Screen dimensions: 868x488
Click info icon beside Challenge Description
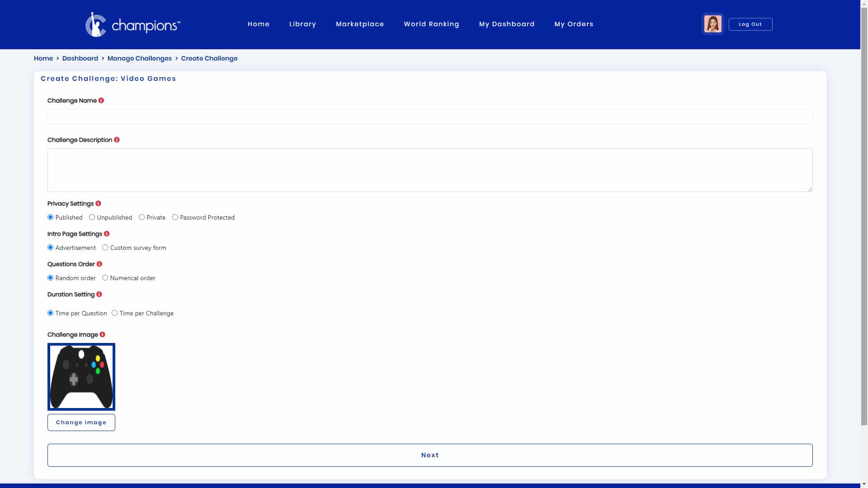click(117, 140)
